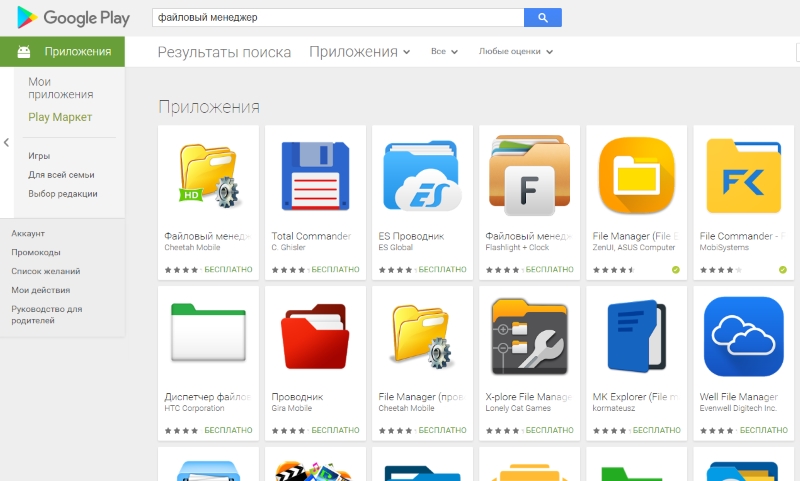Collapse the sidebar with the left arrow
Image resolution: width=800 pixels, height=481 pixels.
tap(6, 142)
